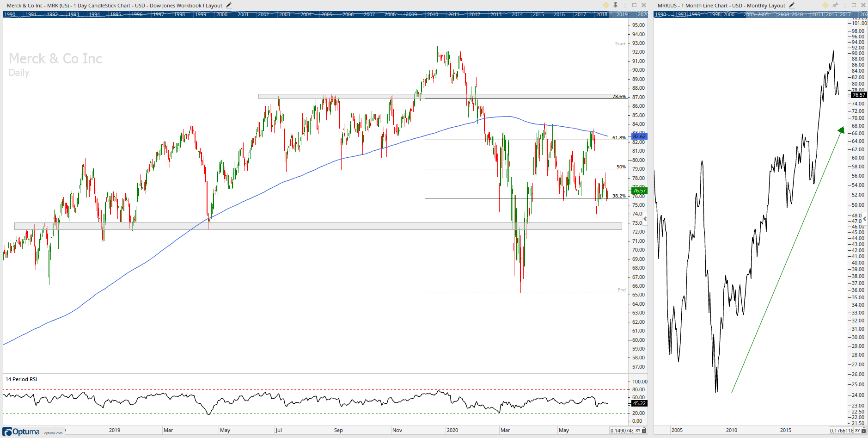Maximize the monthly line chart panel
This screenshot has width=868, height=438.
pyautogui.click(x=854, y=5)
